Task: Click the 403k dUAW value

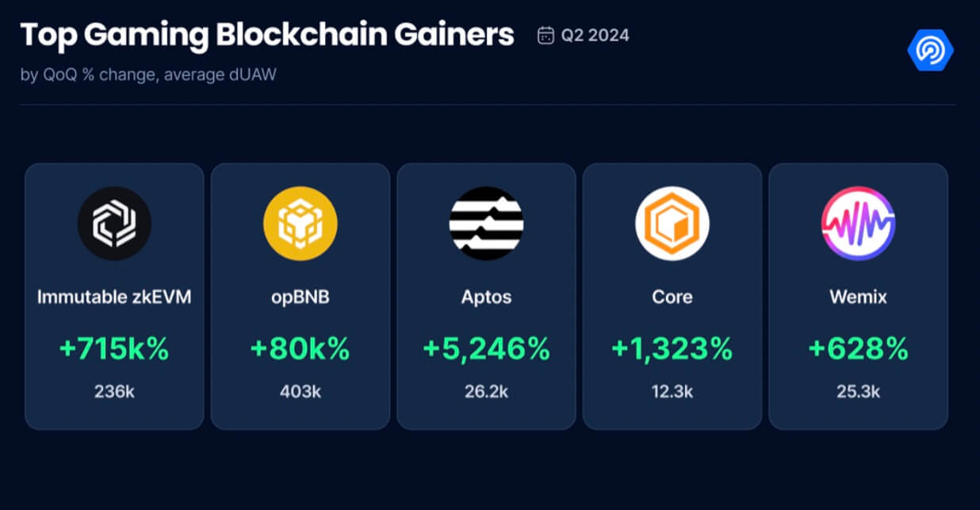Action: pos(301,391)
